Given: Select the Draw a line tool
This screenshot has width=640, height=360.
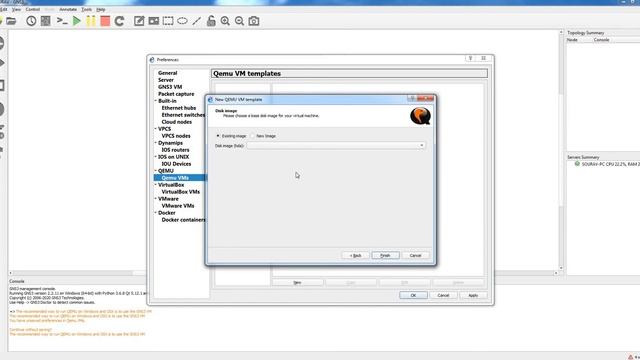Looking at the screenshot, I should pyautogui.click(x=196, y=21).
